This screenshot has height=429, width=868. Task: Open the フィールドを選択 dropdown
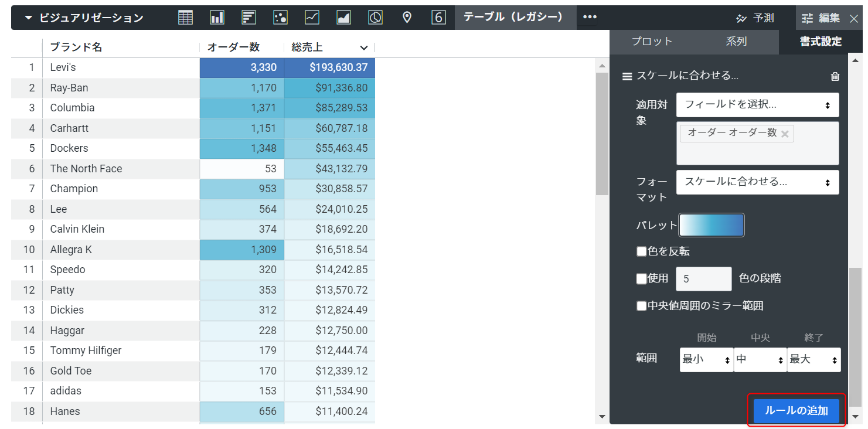tap(758, 104)
